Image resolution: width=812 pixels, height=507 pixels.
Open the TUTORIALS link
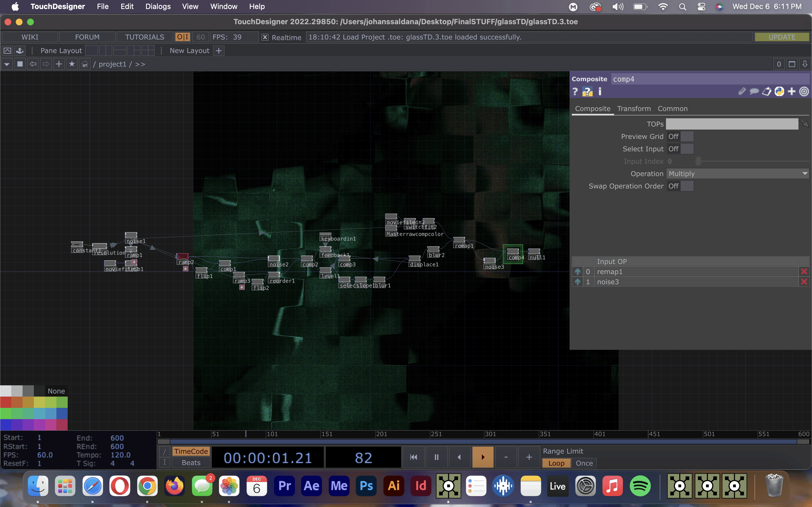(x=145, y=37)
